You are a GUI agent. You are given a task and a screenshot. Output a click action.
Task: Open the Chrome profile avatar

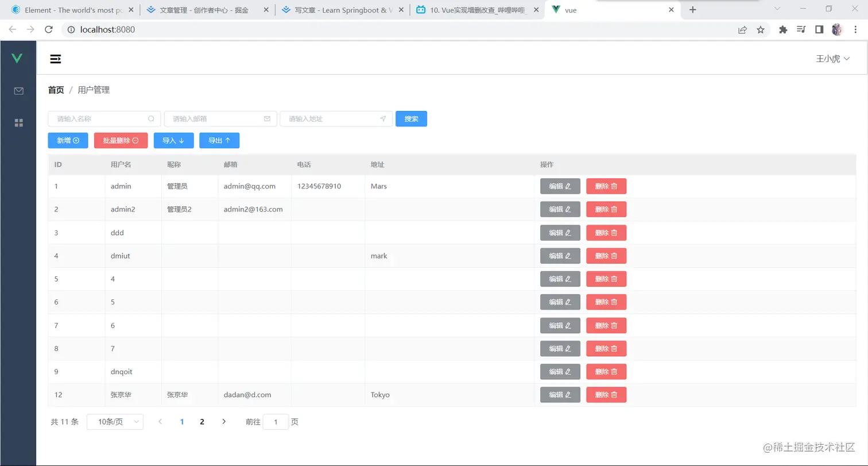(x=837, y=29)
